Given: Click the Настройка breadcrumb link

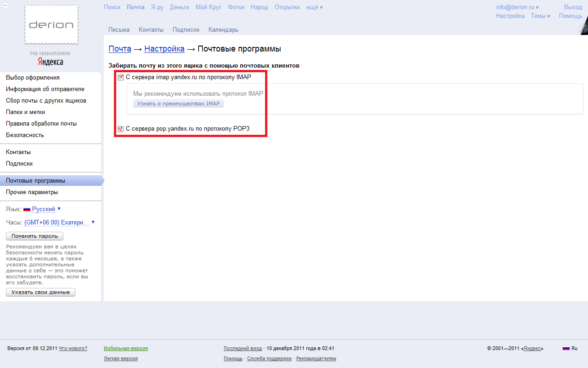Looking at the screenshot, I should pos(164,49).
